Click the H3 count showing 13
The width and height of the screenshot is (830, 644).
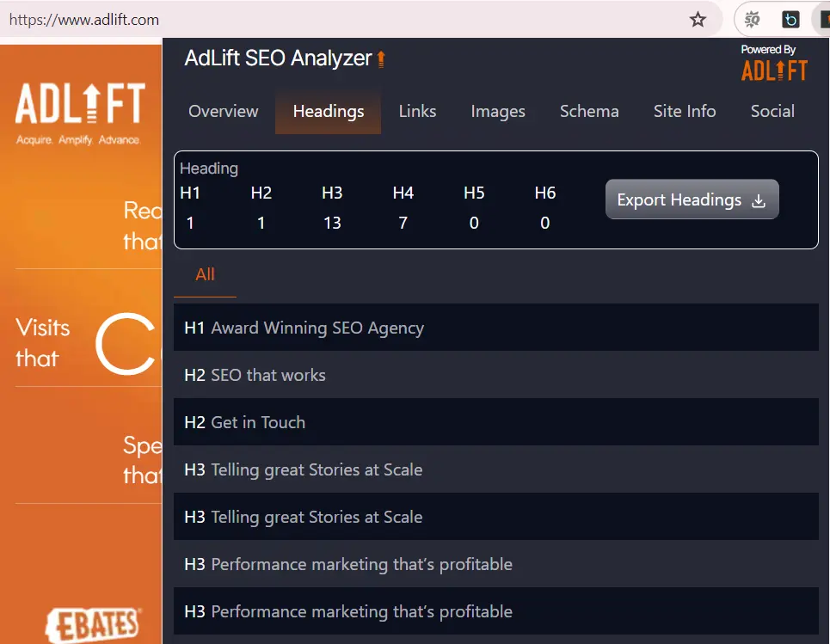point(332,224)
